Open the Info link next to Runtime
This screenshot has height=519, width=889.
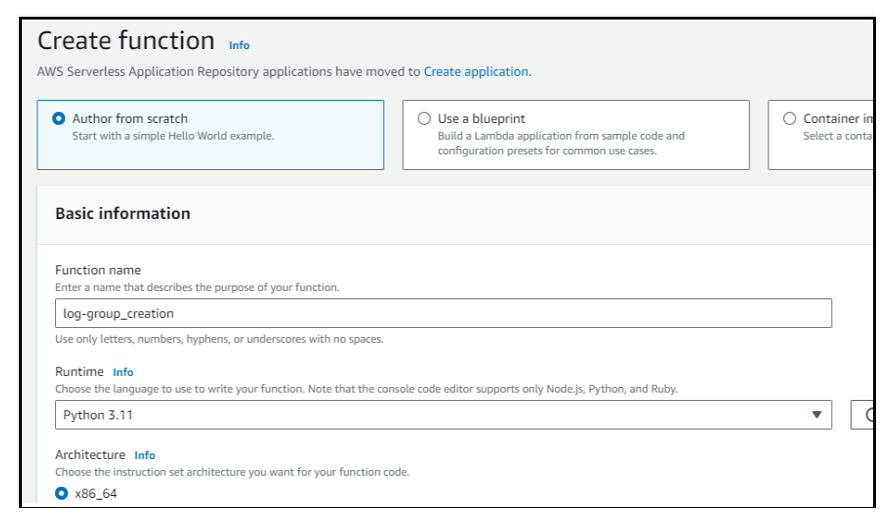pos(123,372)
